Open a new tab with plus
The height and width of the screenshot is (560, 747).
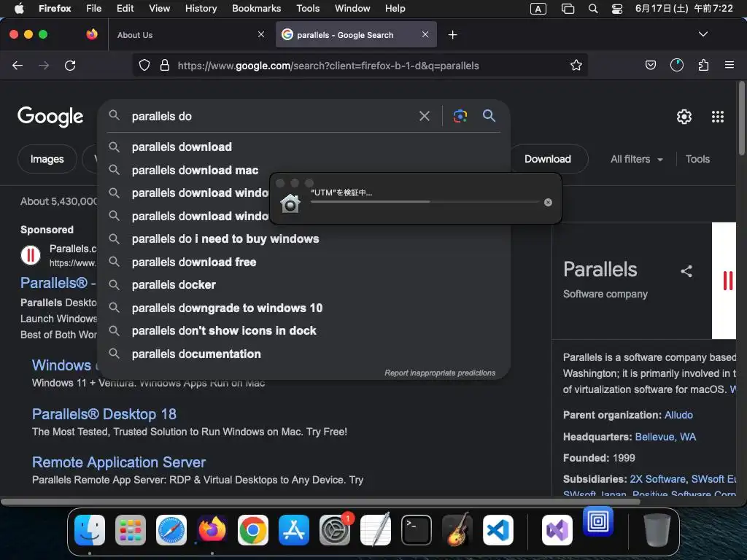pos(452,35)
